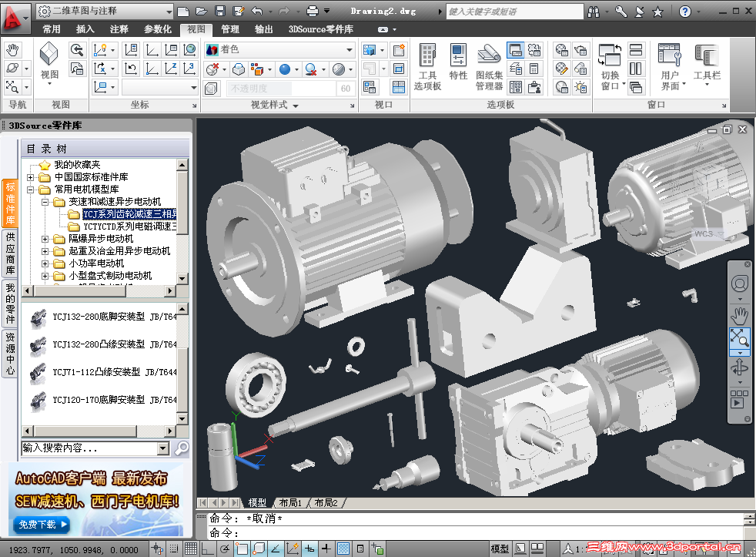Click the keyword search field in title bar
The image size is (756, 557).
click(x=514, y=12)
